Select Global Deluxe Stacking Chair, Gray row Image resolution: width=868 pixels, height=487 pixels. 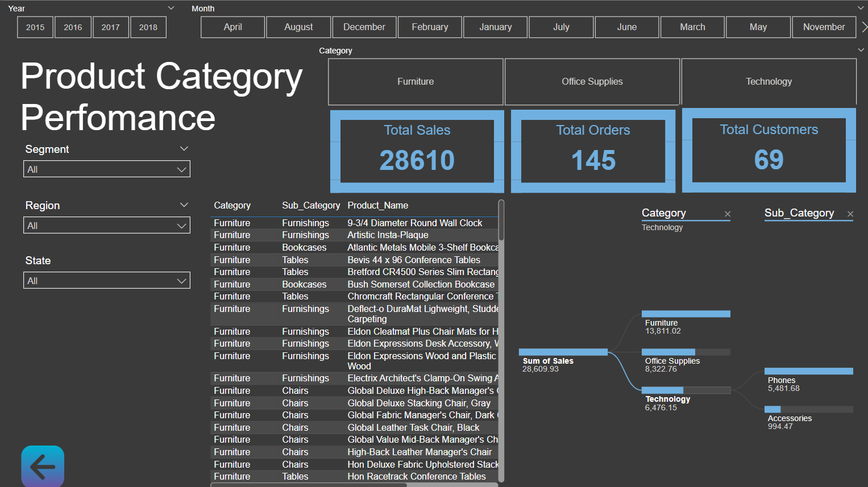pyautogui.click(x=354, y=403)
